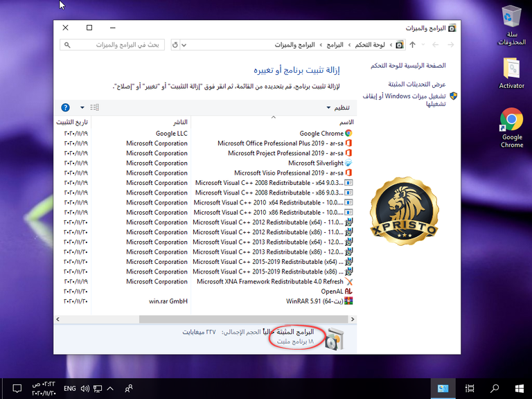Click the refresh button beside address bar
532x399 pixels.
(175, 45)
